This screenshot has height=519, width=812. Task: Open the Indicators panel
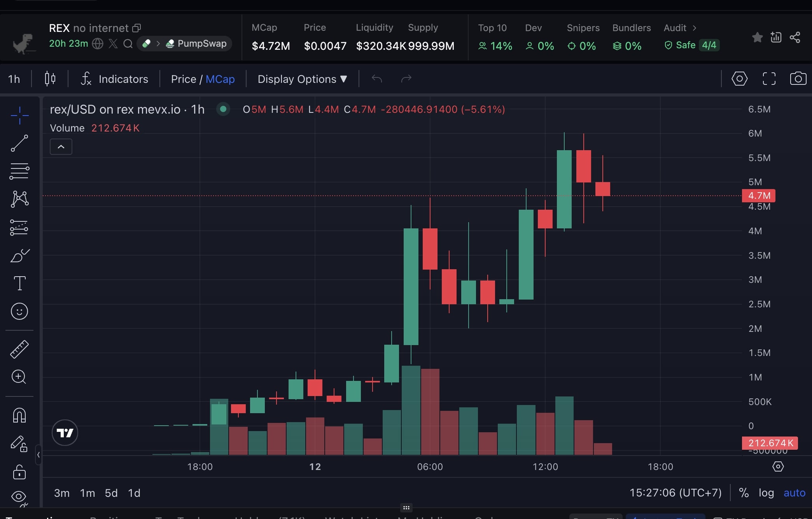click(114, 79)
